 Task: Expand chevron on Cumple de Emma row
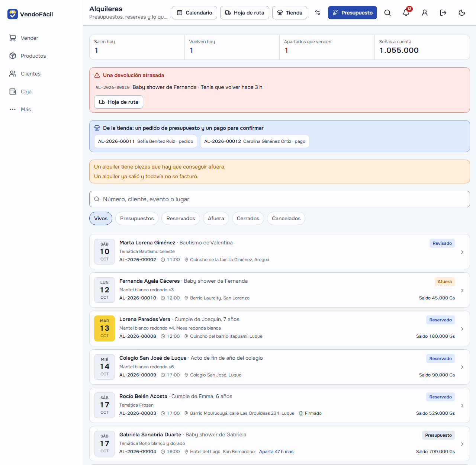click(x=462, y=405)
